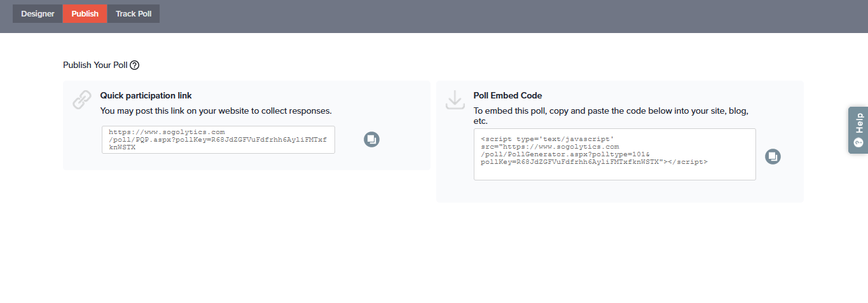This screenshot has width=868, height=303.
Task: Click the Poll Embed Code heading
Action: pyautogui.click(x=507, y=96)
